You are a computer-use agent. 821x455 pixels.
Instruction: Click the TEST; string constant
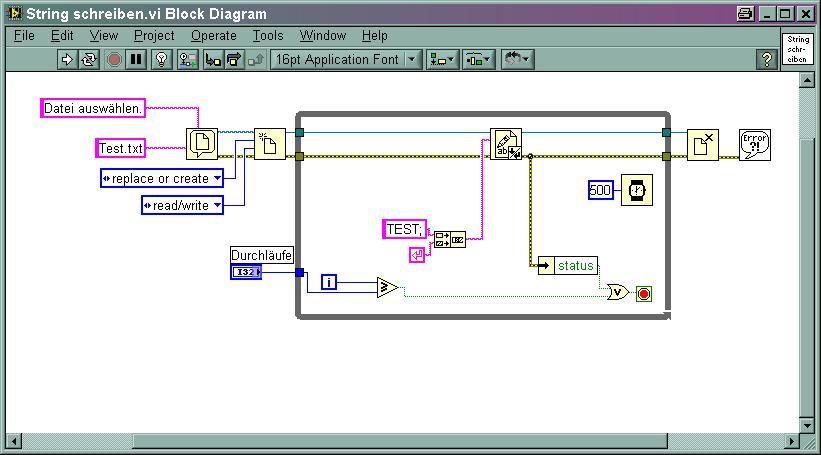click(x=404, y=229)
